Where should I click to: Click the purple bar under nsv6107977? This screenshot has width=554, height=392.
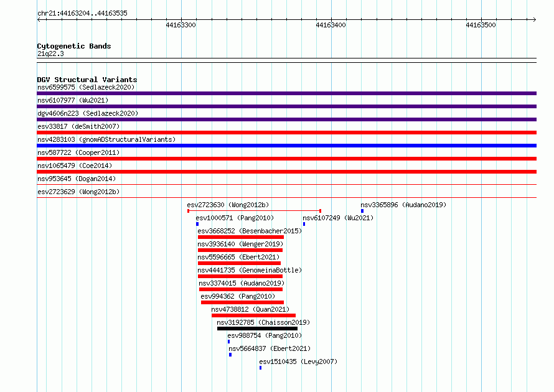point(286,106)
